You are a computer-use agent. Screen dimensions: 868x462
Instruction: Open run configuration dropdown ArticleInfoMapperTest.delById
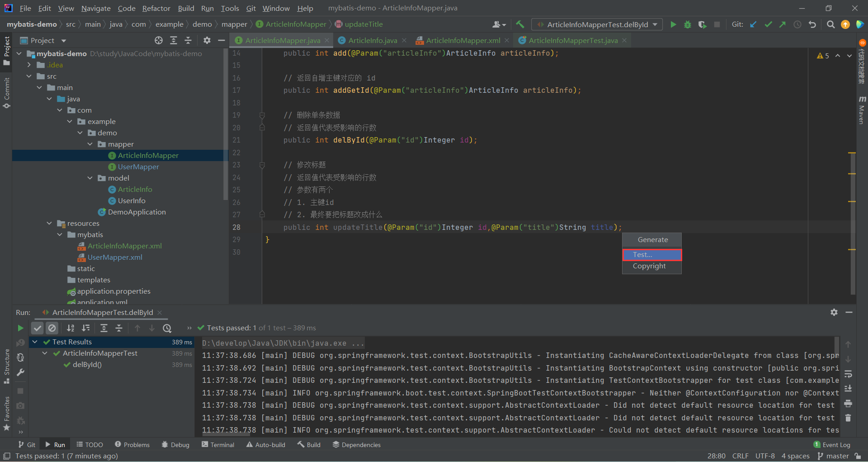coord(597,24)
